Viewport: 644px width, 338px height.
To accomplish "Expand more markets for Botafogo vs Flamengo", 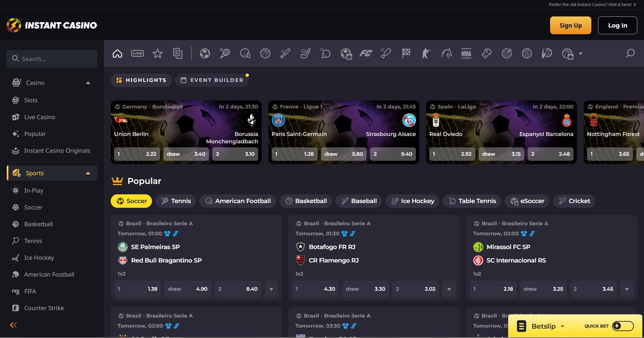I will click(449, 289).
